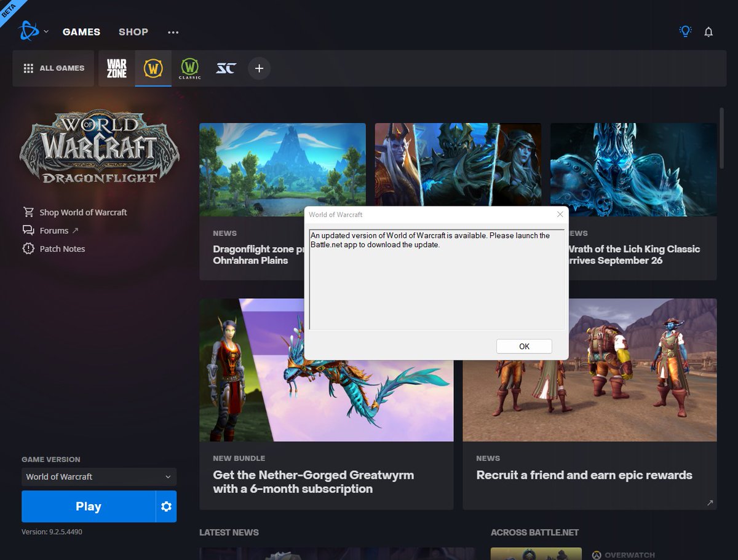Open the middle news card character image
Viewport: 738px width, 560px height.
[x=458, y=164]
